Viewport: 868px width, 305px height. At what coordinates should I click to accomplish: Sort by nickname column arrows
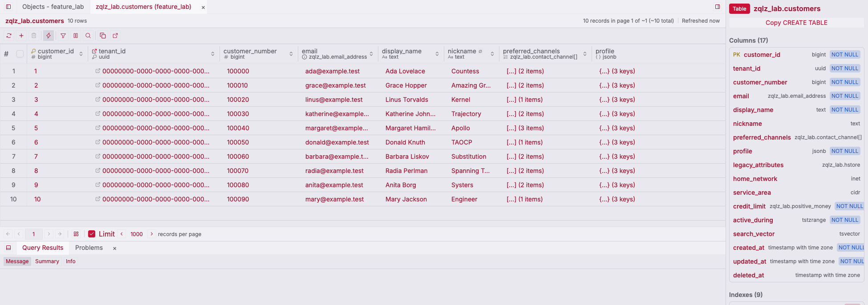pos(492,54)
